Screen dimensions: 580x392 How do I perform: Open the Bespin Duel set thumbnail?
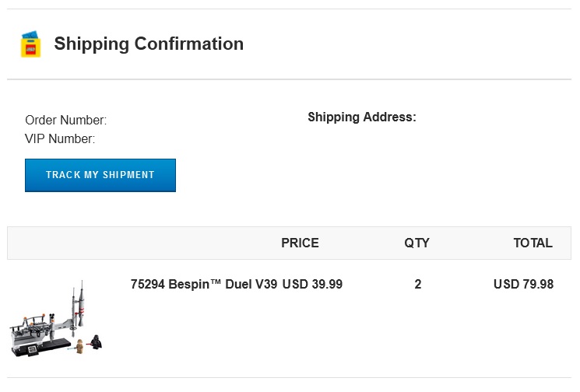pos(56,318)
